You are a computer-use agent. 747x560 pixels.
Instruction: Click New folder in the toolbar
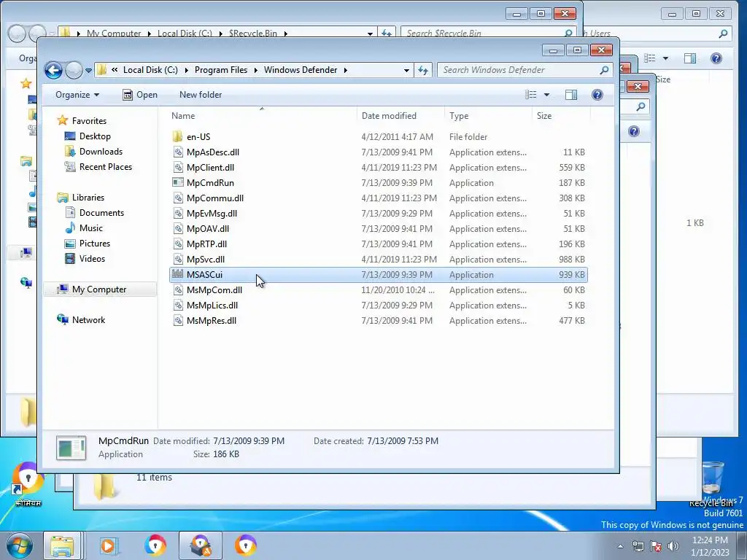(x=201, y=95)
